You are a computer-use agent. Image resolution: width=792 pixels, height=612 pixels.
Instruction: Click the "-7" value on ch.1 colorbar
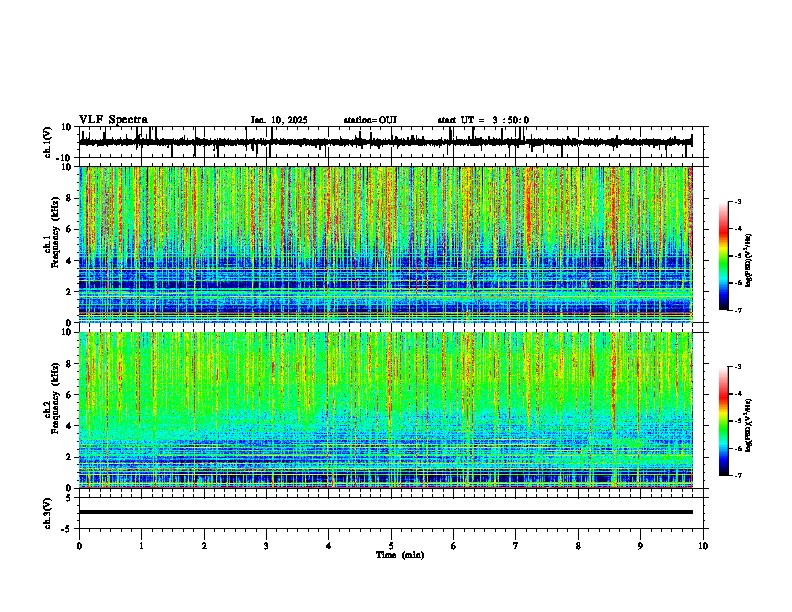click(737, 310)
